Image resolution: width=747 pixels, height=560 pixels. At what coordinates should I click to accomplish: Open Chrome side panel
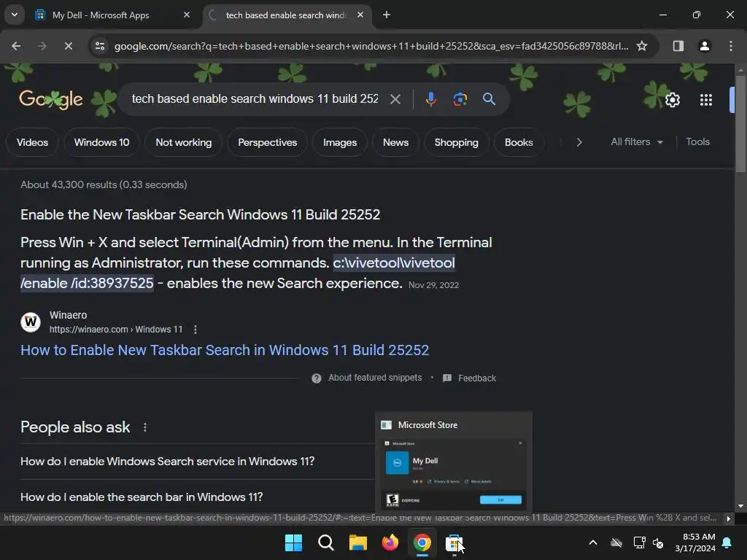click(x=678, y=46)
